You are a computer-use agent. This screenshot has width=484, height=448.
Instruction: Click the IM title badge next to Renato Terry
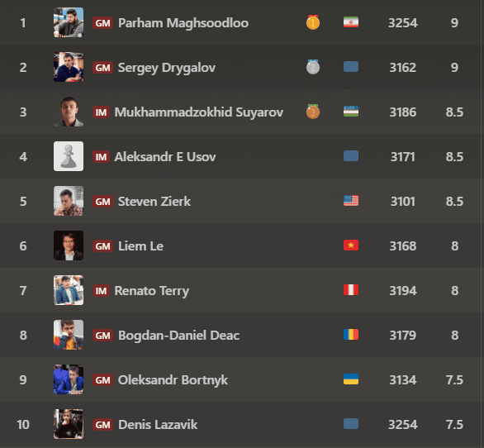pos(101,291)
